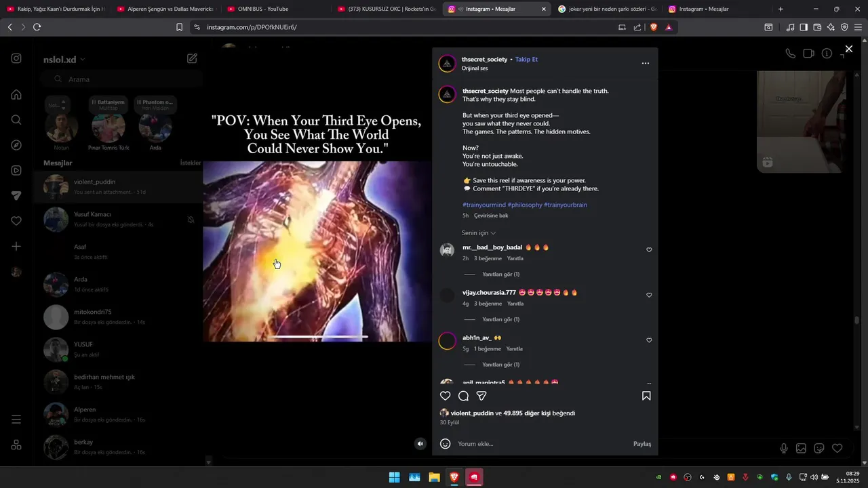
Task: Open new browser tab plus button
Action: 781,9
